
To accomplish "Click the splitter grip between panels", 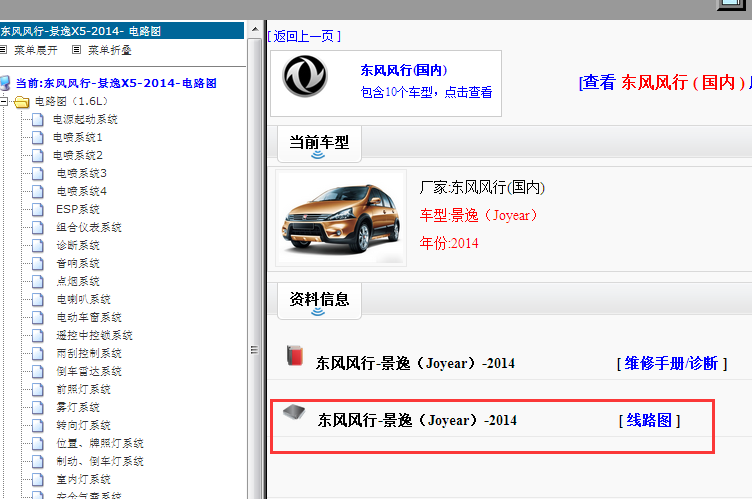I will coord(254,350).
